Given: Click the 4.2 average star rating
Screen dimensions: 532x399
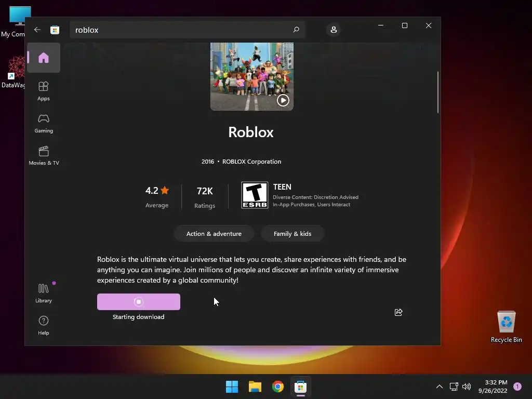Looking at the screenshot, I should point(157,197).
